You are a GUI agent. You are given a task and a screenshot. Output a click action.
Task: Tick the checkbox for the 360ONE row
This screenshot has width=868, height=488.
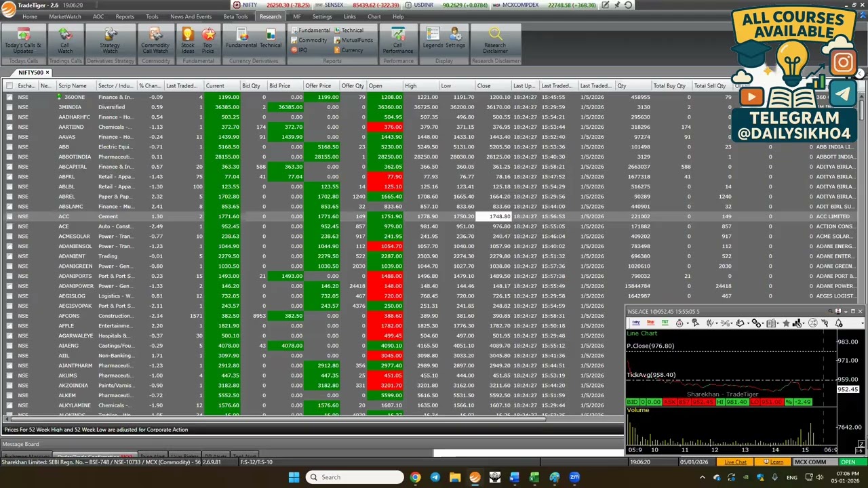coord(9,97)
